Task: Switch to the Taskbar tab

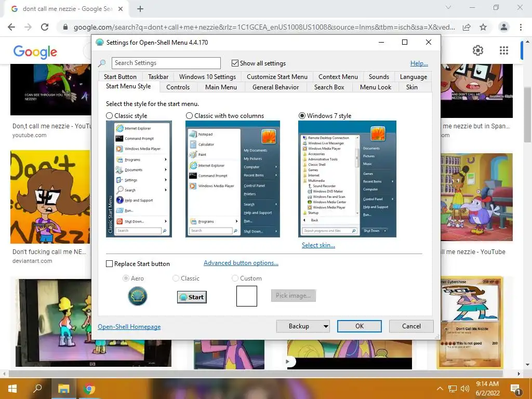Action: pos(158,77)
